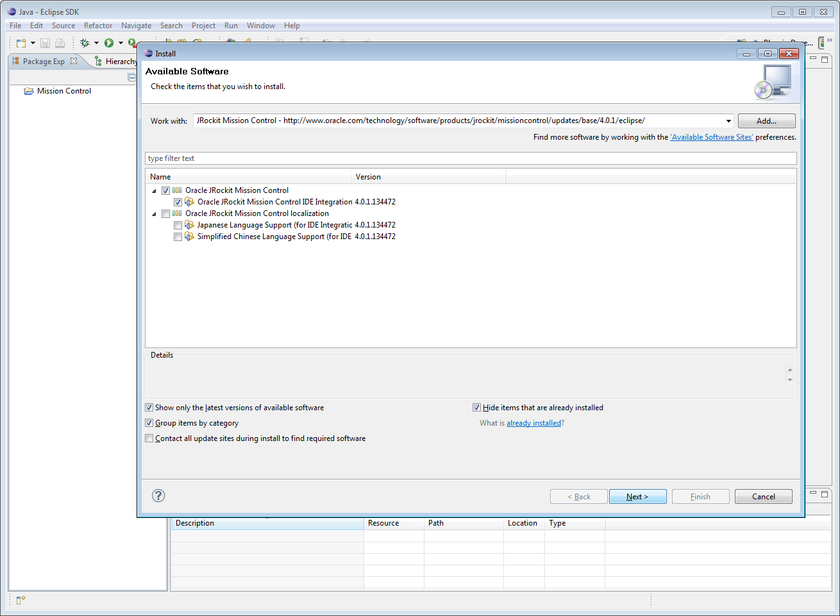Open the Refactor menu
The height and width of the screenshot is (616, 840).
97,26
